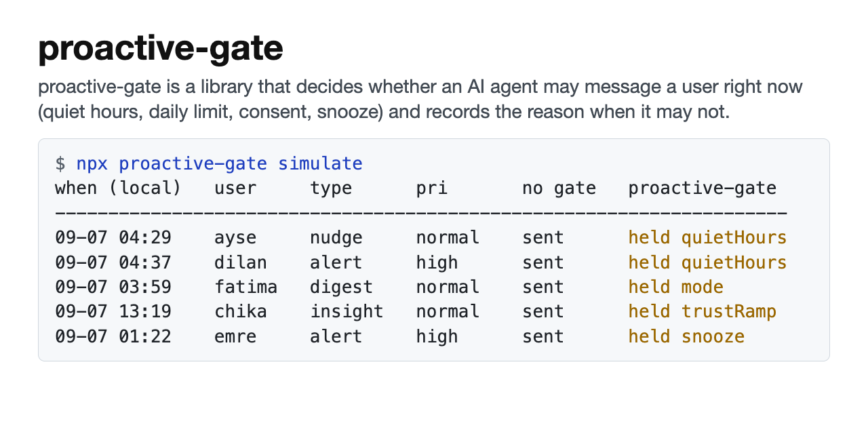This screenshot has width=868, height=434.
Task: Click the npx proactive-gate simulate command
Action: point(219,163)
